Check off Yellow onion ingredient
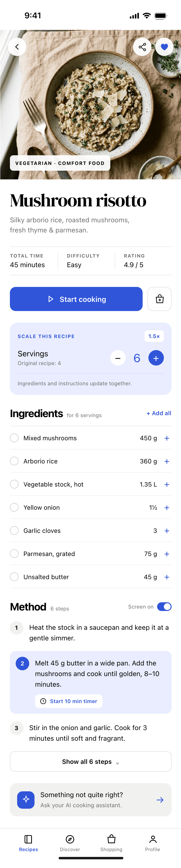 (x=14, y=508)
